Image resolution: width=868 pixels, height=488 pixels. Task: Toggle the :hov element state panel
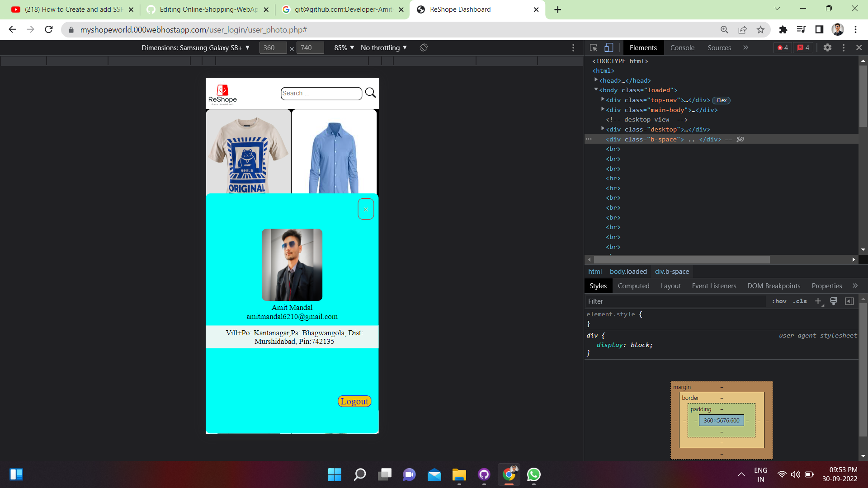[779, 301]
